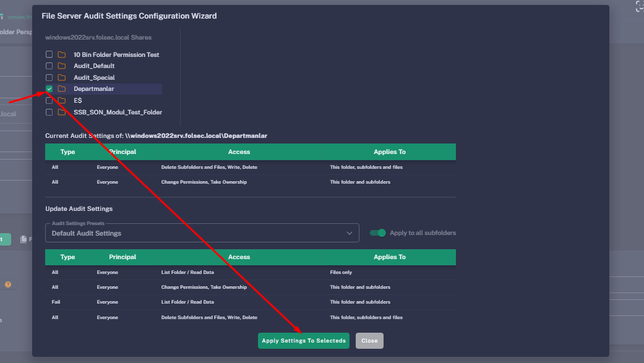The width and height of the screenshot is (644, 363).
Task: Tick the SSB_SON_Modul_Test_Folder checkbox
Action: point(49,113)
